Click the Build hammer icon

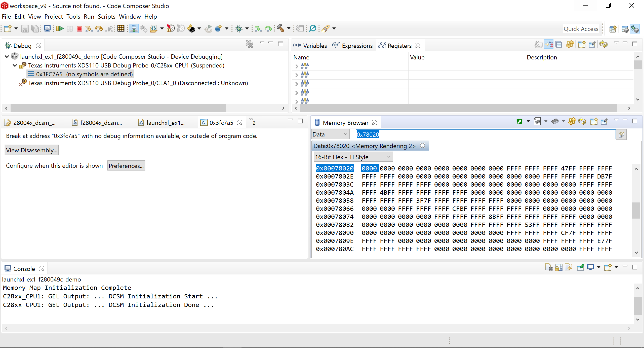coord(280,28)
